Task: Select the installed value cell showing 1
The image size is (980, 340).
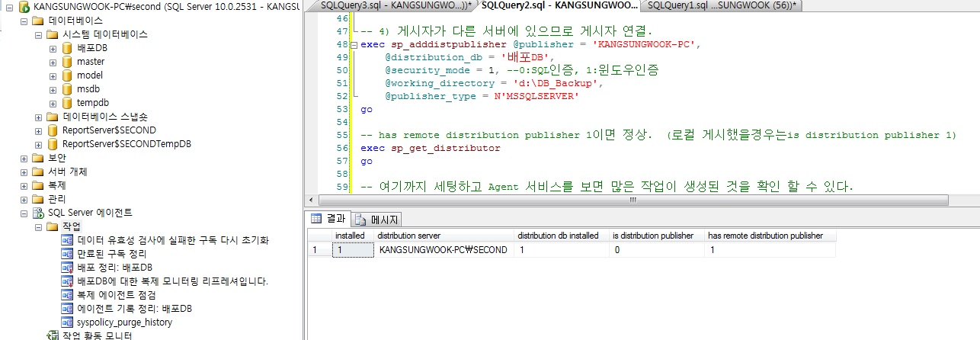Action: point(353,249)
